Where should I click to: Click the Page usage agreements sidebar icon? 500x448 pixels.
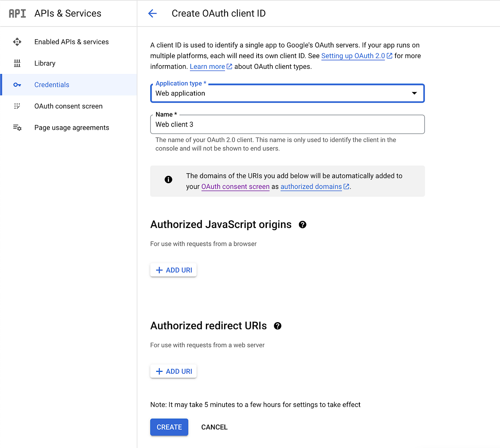click(17, 127)
